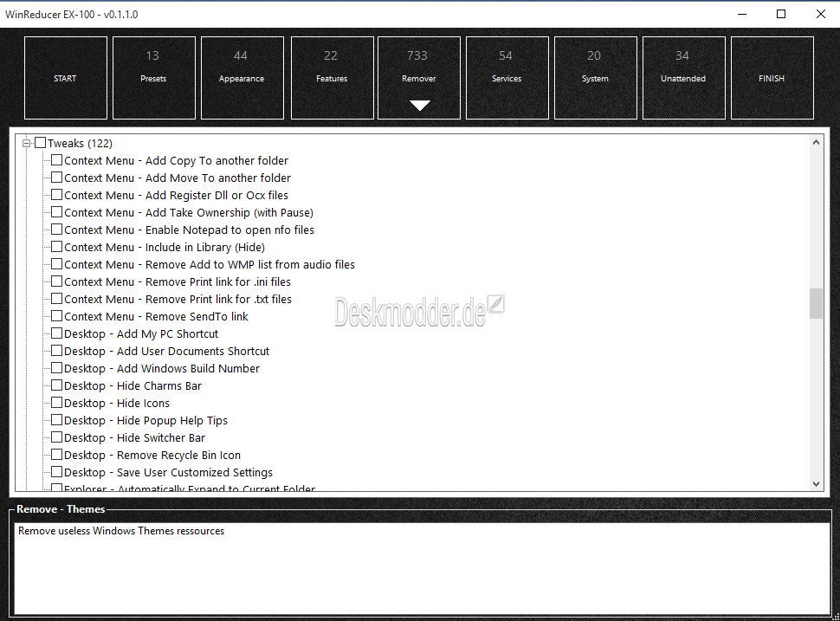Enable Remove SendTo link checkbox
The image size is (840, 621).
click(x=57, y=316)
